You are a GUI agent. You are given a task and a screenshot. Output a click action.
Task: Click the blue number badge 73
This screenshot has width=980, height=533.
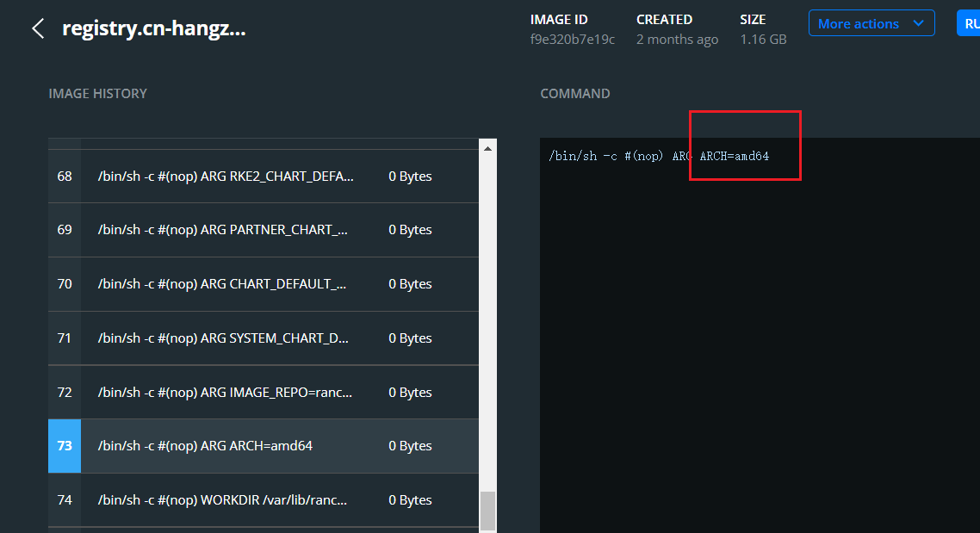tap(64, 445)
